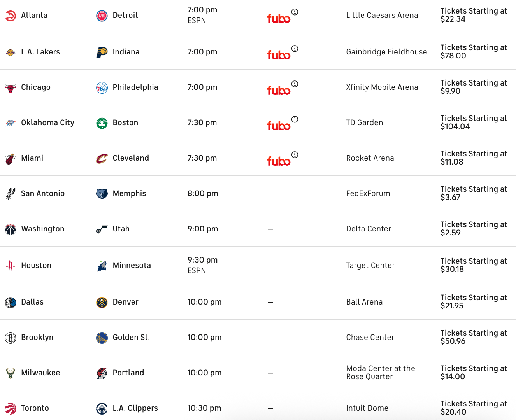Image resolution: width=516 pixels, height=420 pixels.
Task: Open the fubo stream for Oklahoma City-Boston
Action: click(x=279, y=126)
